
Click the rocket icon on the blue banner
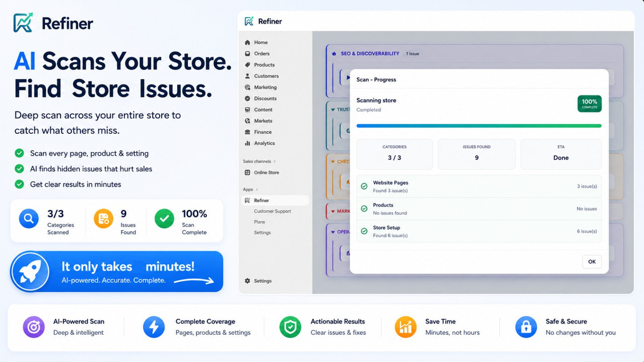point(30,272)
